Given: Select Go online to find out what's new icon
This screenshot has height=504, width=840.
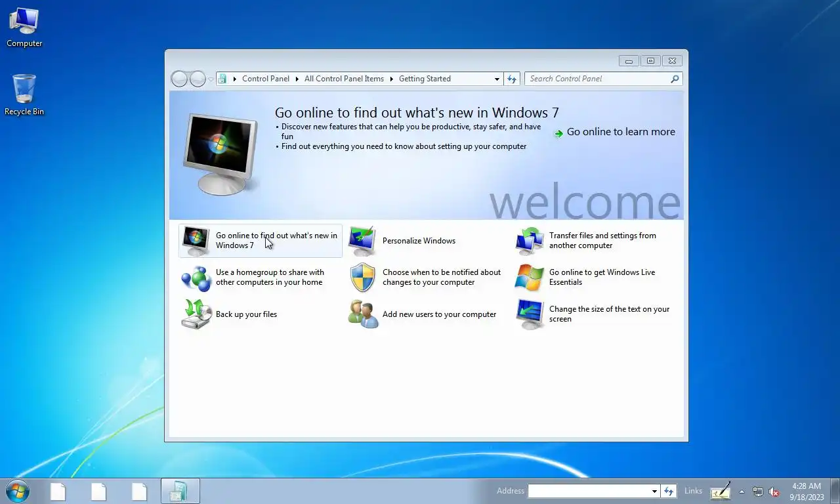Looking at the screenshot, I should [196, 241].
